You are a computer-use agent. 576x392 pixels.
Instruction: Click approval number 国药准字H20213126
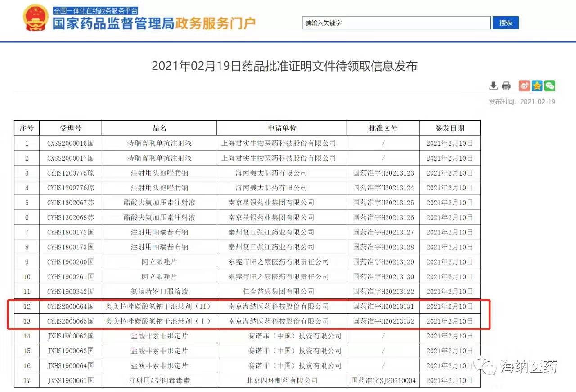383,218
